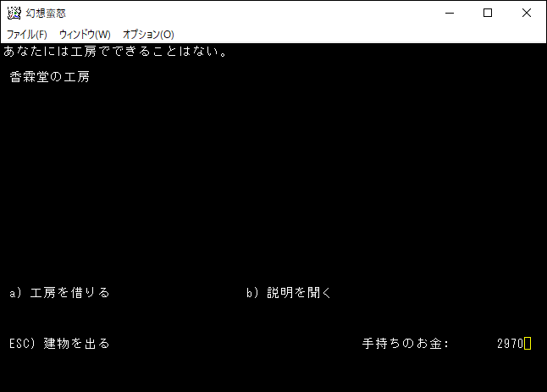Viewport: 547px width, 392px height.
Task: Click the yellow text cursor box
Action: 528,344
